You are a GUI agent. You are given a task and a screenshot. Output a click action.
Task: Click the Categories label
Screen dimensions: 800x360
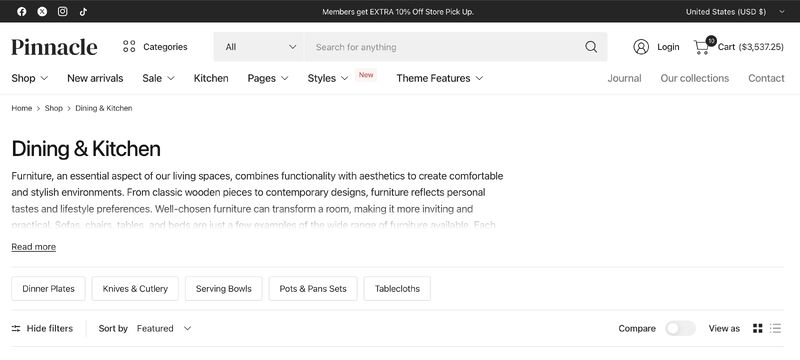(x=165, y=47)
